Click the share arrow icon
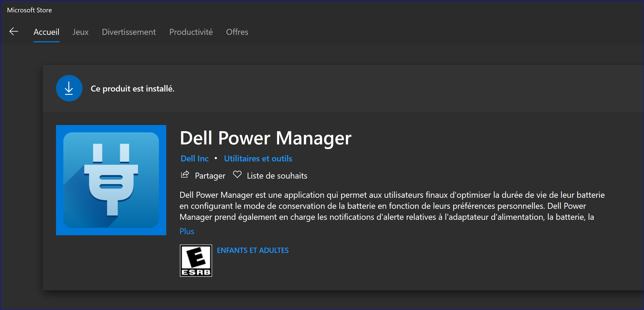Screen dimensions: 644x310 (x=185, y=174)
